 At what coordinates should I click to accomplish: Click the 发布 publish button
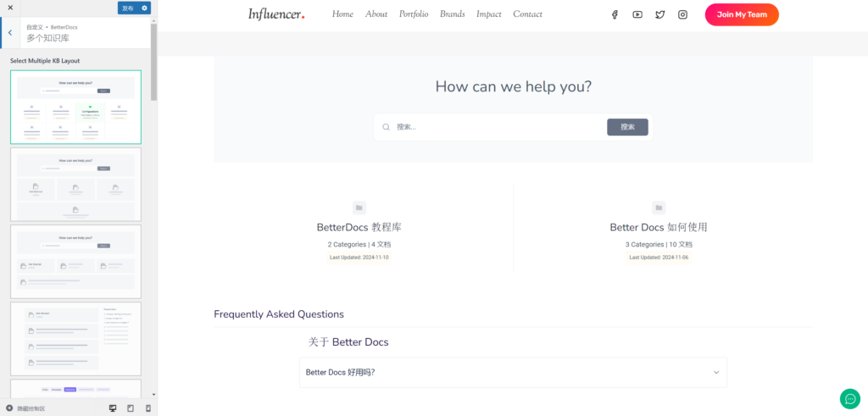tap(128, 8)
